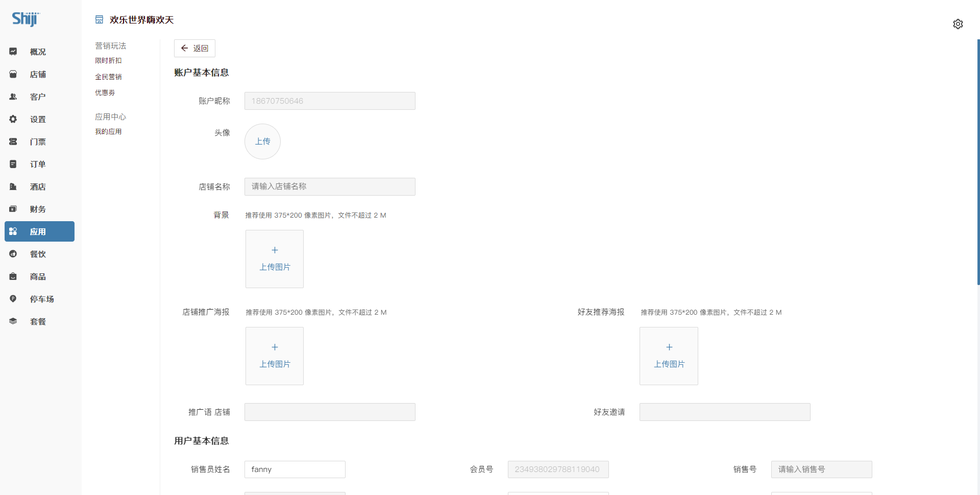
Task: Click the Shiji logo
Action: (x=26, y=19)
